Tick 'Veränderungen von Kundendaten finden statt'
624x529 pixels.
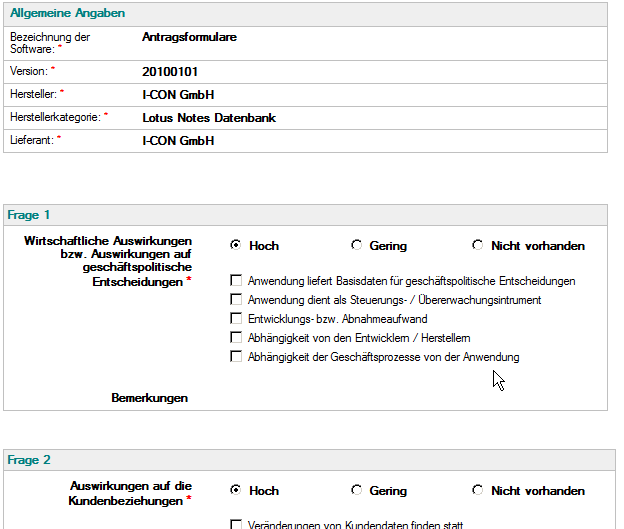tap(236, 524)
